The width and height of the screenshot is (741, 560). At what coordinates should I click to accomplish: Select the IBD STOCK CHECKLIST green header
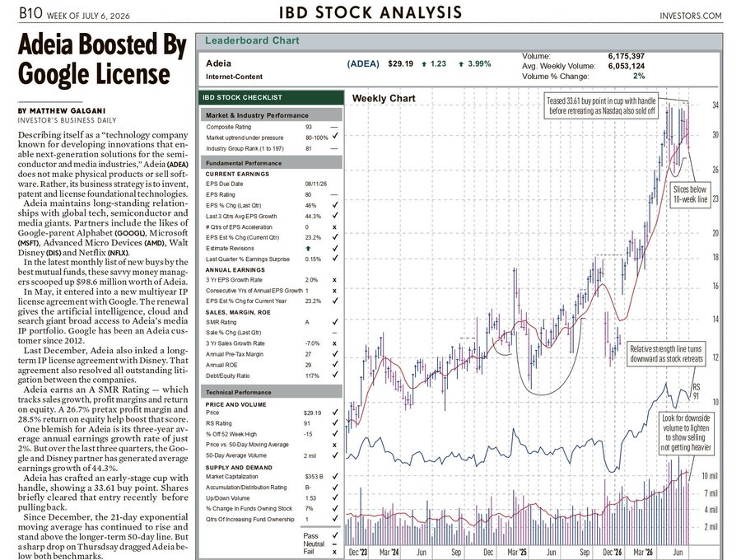(271, 97)
